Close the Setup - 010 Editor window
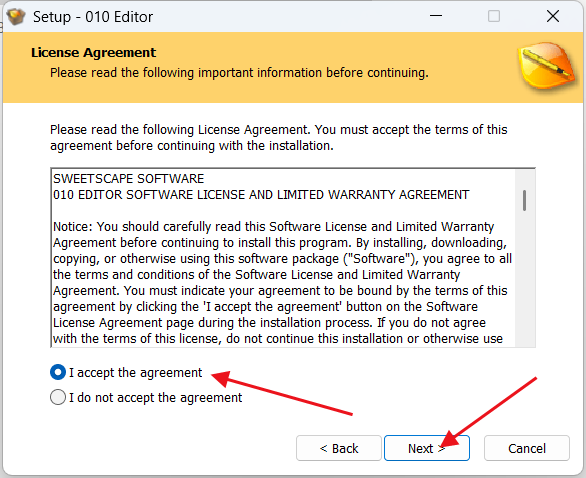 (553, 16)
